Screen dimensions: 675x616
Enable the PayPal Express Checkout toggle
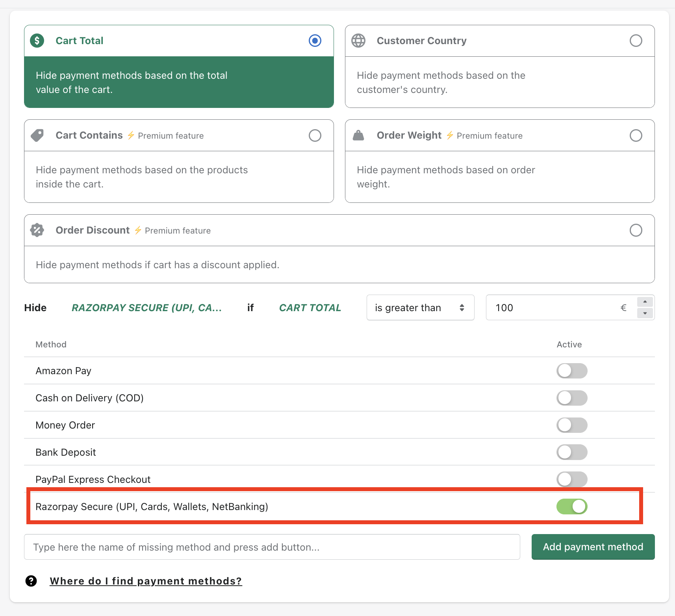point(572,479)
